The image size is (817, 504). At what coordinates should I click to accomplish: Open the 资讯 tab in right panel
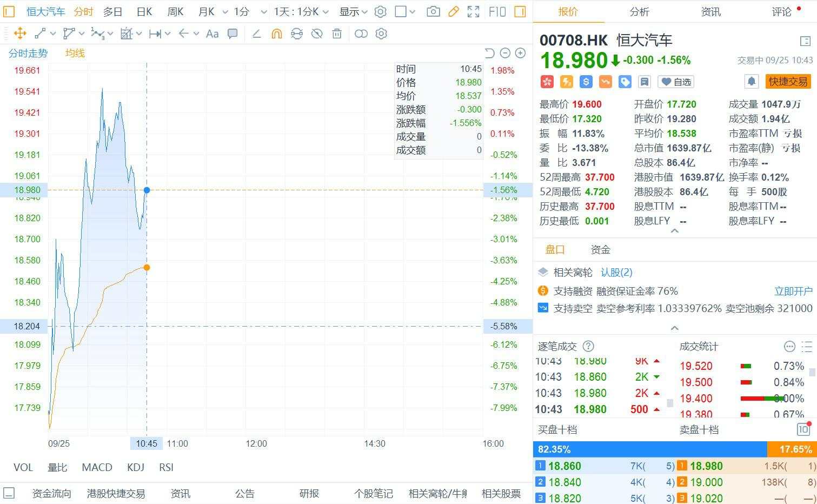pyautogui.click(x=710, y=11)
